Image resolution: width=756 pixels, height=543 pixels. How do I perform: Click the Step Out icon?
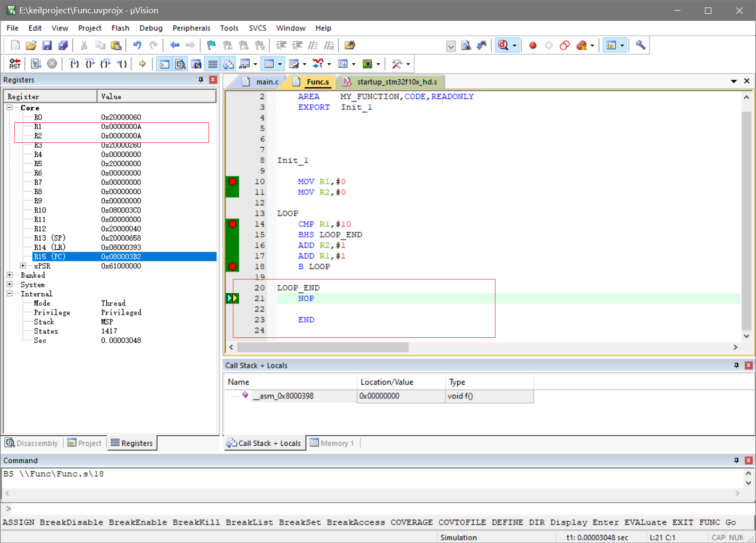coord(106,64)
